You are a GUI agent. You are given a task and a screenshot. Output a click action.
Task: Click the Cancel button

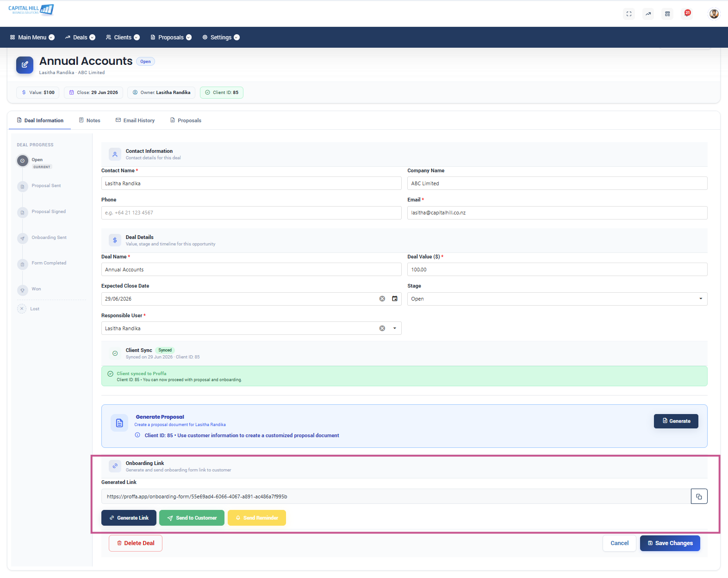coord(619,543)
